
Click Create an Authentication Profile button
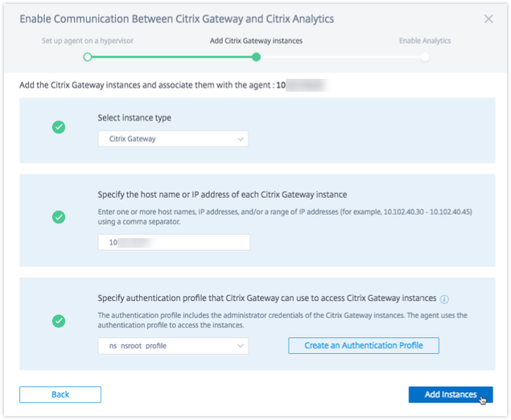click(x=364, y=346)
